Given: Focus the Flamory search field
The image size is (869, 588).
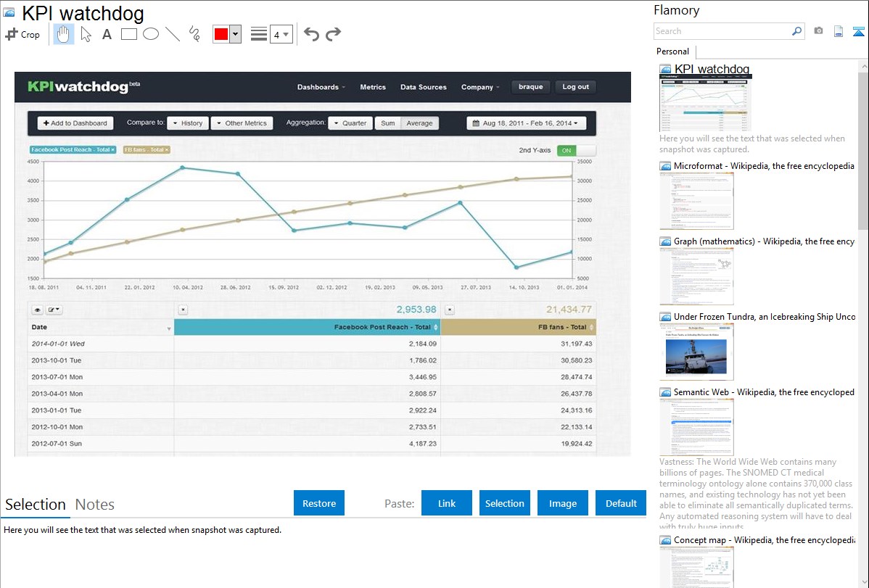Looking at the screenshot, I should (x=722, y=31).
